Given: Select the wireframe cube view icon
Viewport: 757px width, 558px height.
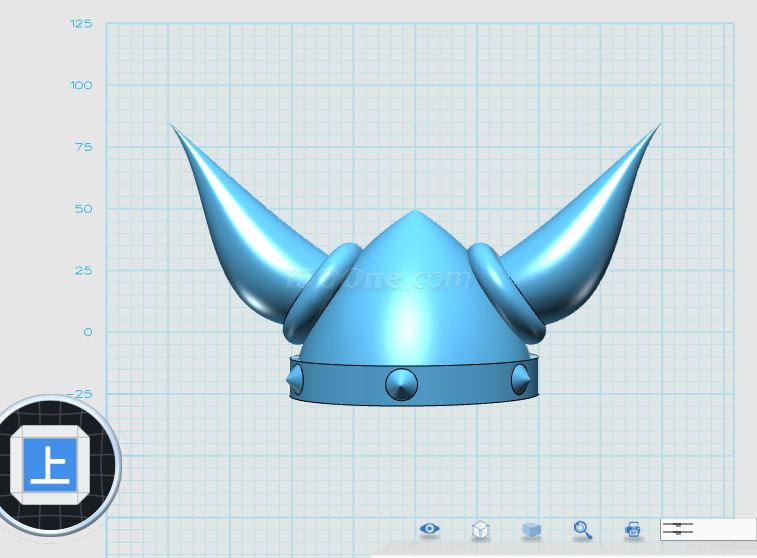Looking at the screenshot, I should tap(480, 529).
